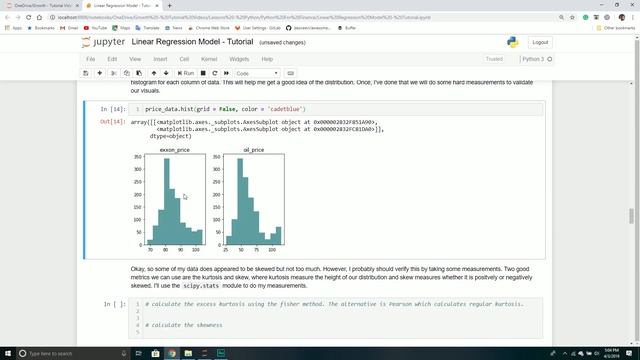Open the Translate bookmark

pyautogui.click(x=147, y=28)
